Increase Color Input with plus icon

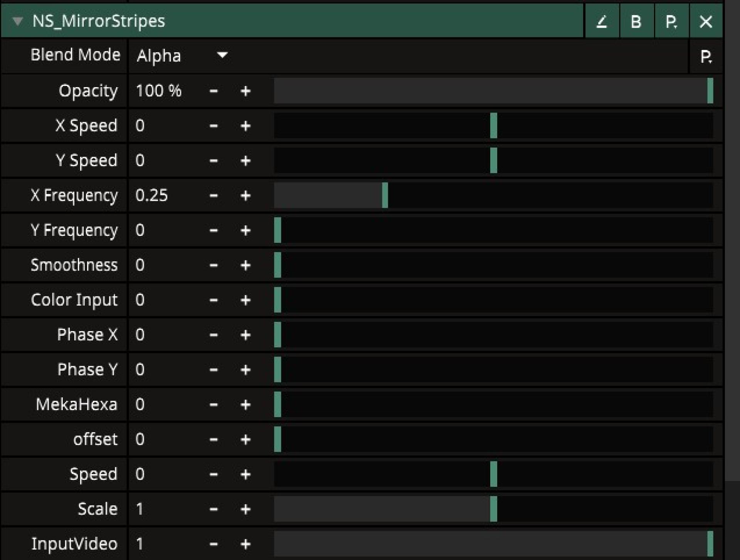point(246,300)
